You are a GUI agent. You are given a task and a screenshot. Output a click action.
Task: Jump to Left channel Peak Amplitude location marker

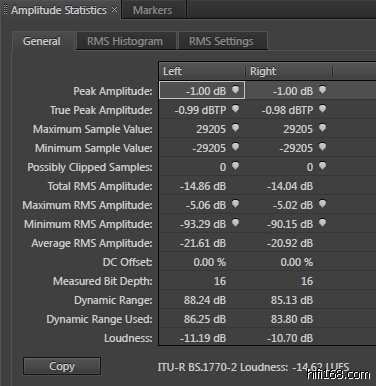[x=235, y=90]
